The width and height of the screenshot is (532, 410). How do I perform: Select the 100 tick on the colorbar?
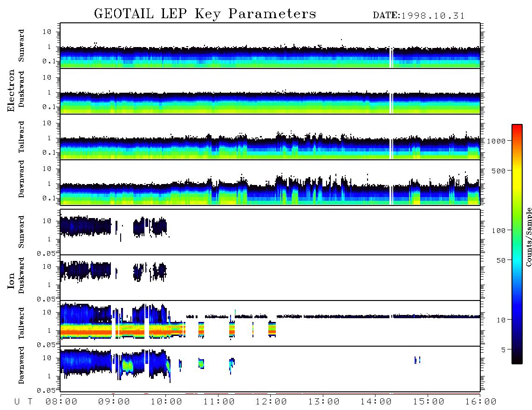(x=499, y=231)
